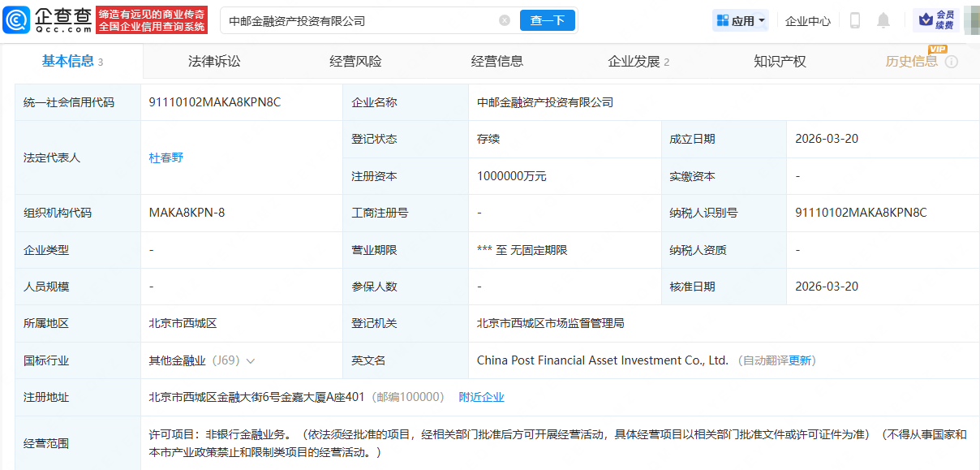The height and width of the screenshot is (470, 980).
Task: Click organization code MAKA8KPN-8
Action: point(187,213)
